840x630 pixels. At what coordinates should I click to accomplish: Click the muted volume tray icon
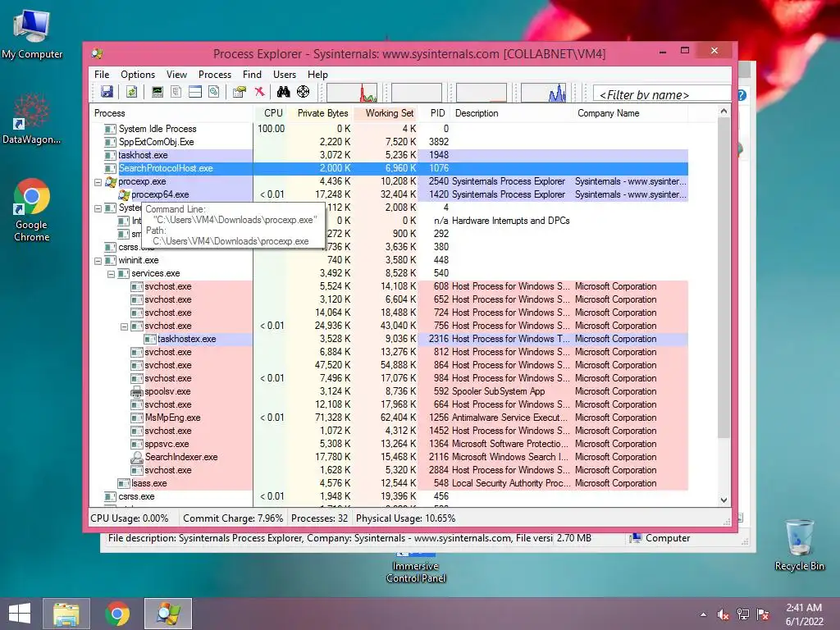coord(723,614)
